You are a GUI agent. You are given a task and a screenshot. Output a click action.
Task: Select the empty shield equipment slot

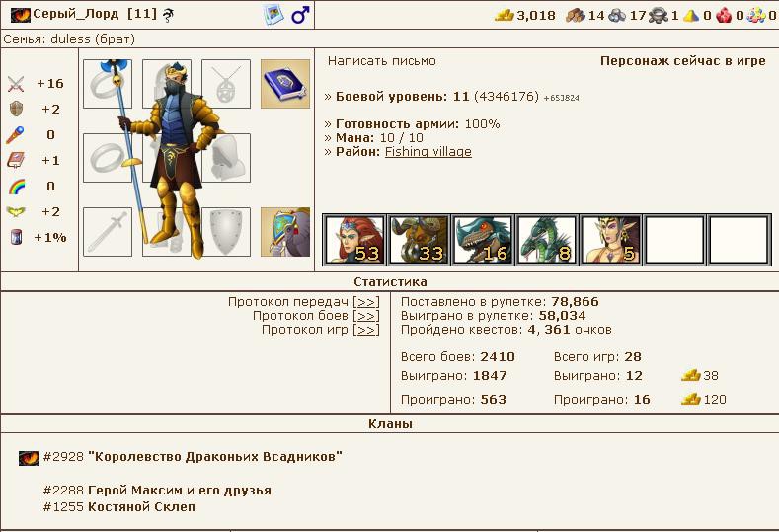(226, 232)
